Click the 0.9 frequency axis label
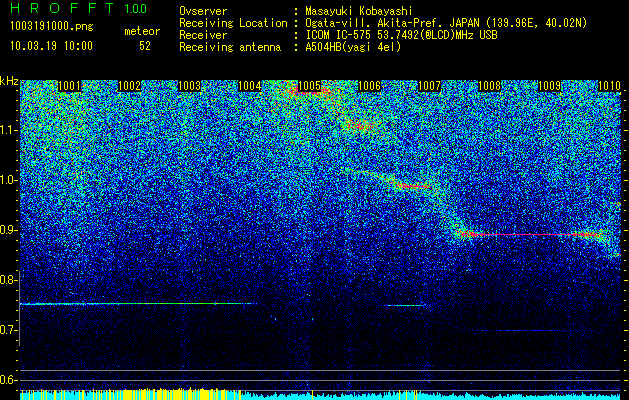The width and height of the screenshot is (629, 400). (x=8, y=230)
